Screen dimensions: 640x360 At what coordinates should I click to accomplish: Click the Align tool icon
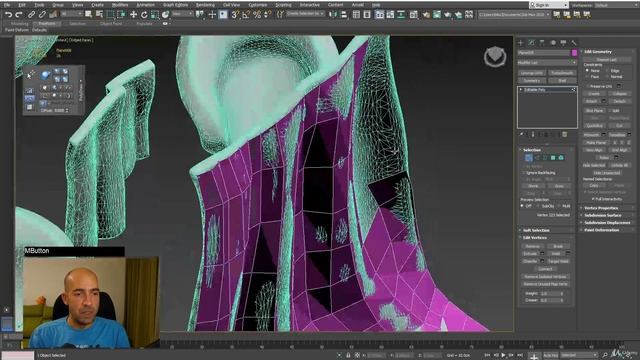coord(344,15)
